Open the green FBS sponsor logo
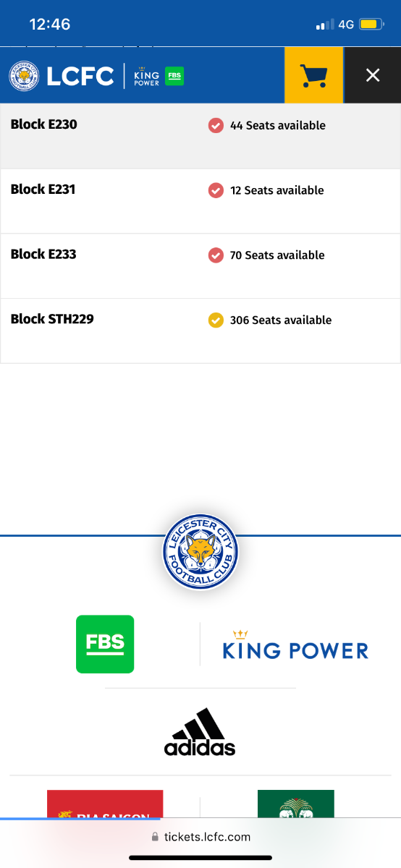The width and height of the screenshot is (401, 868). pyautogui.click(x=105, y=644)
